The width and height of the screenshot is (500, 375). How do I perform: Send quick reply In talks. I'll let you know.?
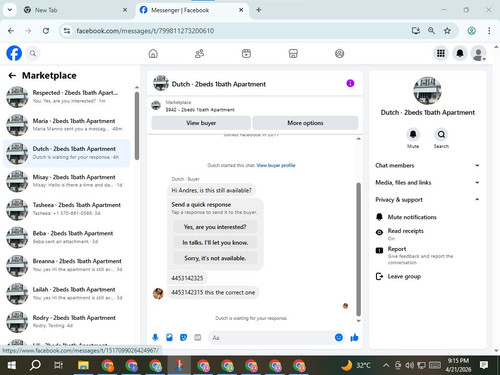(215, 243)
